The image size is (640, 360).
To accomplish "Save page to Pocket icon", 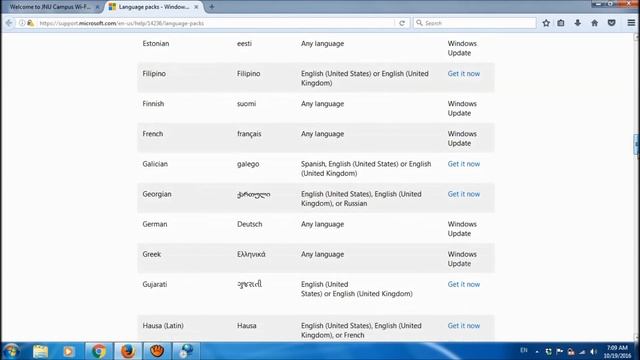I will 611,23.
